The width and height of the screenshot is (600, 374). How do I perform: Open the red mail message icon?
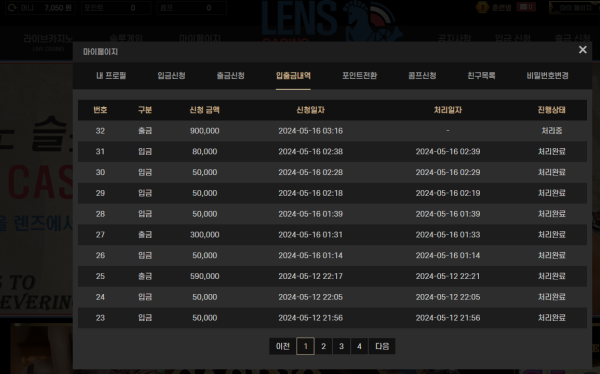click(x=526, y=7)
